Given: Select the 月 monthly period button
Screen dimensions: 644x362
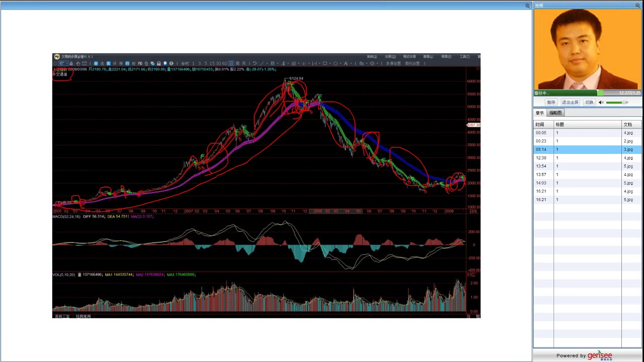Looking at the screenshot, I should (x=244, y=63).
